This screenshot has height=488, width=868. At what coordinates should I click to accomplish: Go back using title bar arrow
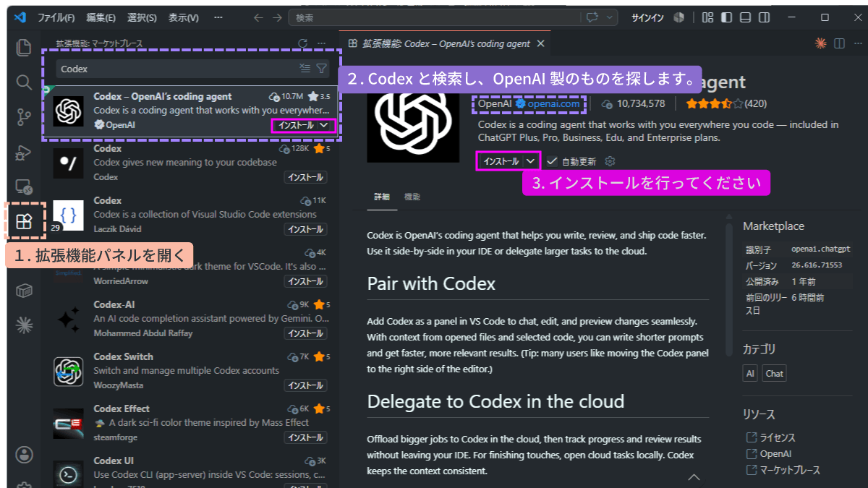click(x=258, y=17)
